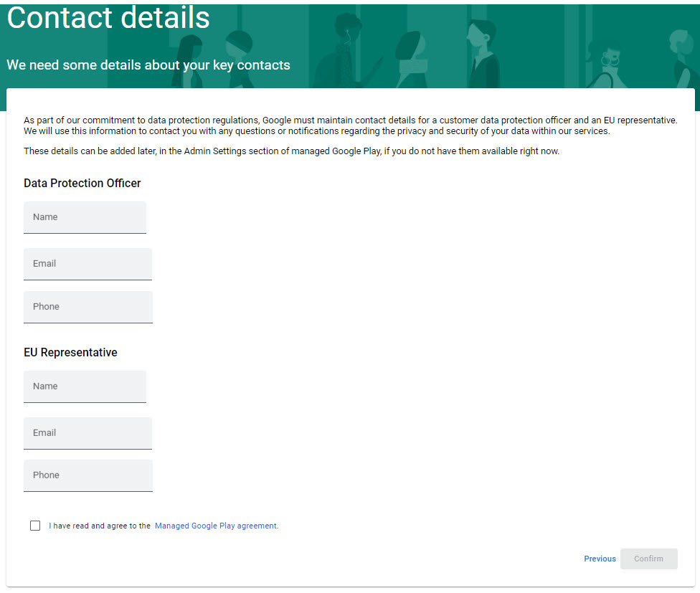Click the data protection regulations paragraph
Viewport: 700px width, 593px height.
pos(350,125)
